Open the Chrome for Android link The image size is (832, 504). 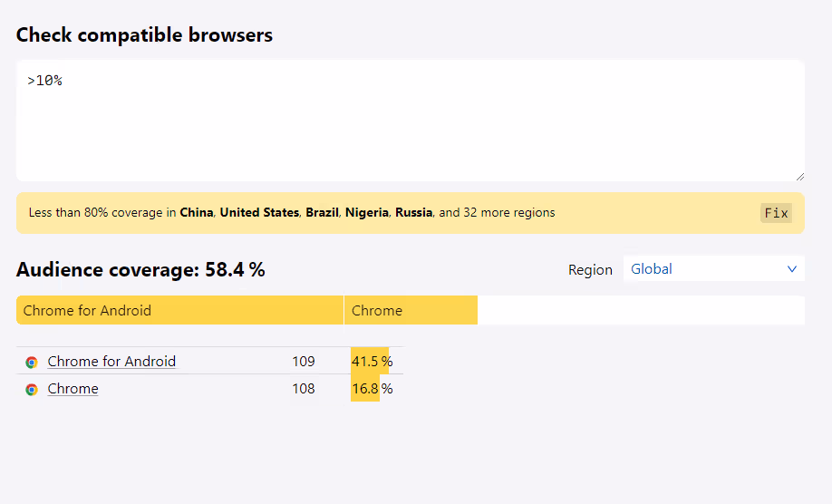111,362
